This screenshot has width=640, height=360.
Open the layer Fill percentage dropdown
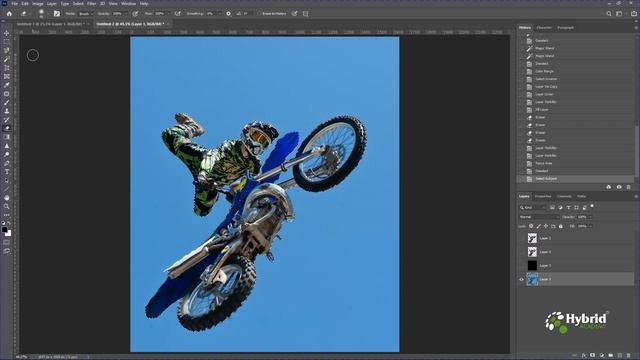click(591, 226)
